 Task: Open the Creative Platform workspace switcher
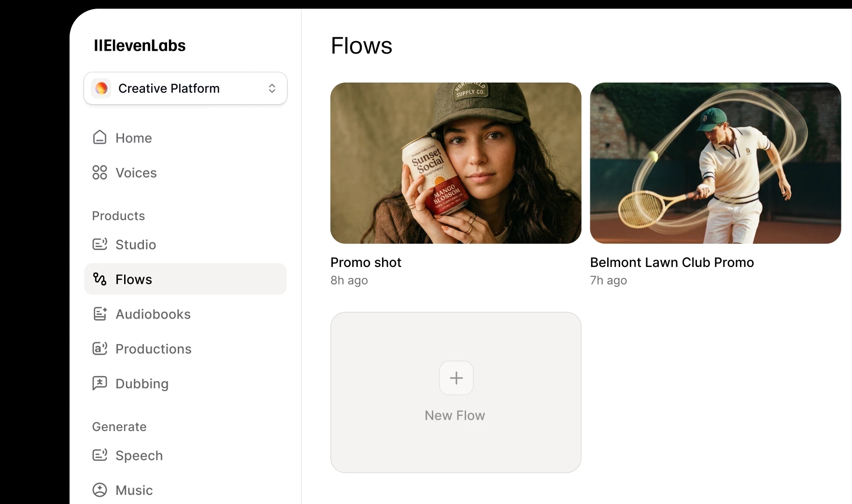pos(185,88)
